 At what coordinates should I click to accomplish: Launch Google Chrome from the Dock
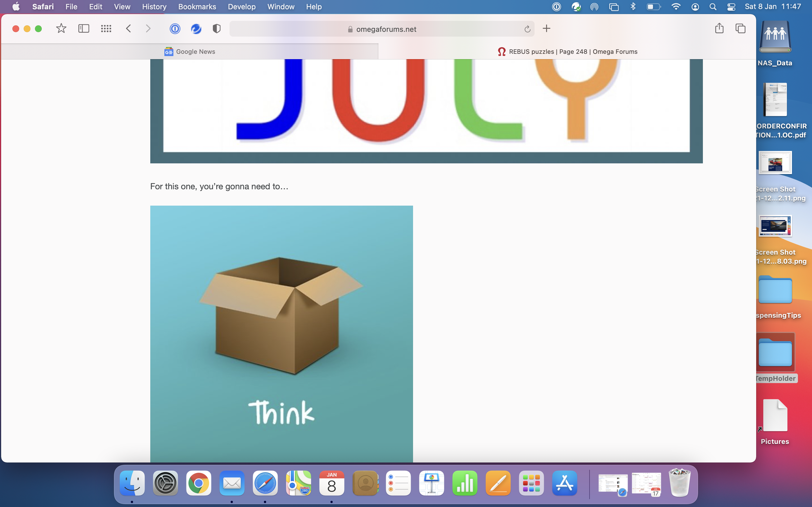(x=199, y=483)
